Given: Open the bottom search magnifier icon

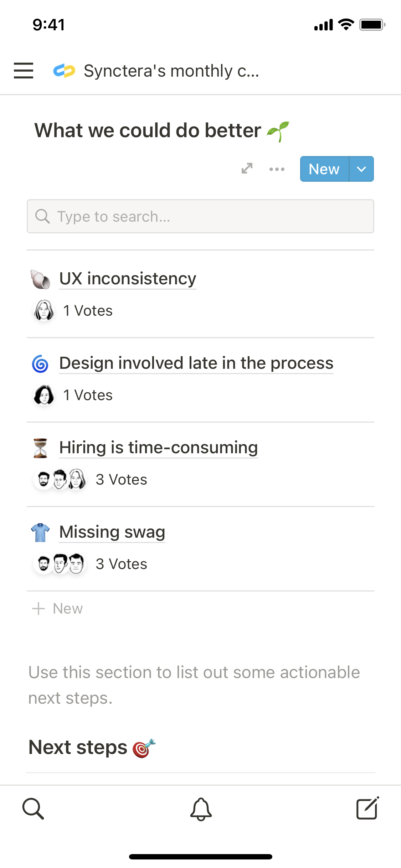Looking at the screenshot, I should (x=33, y=809).
